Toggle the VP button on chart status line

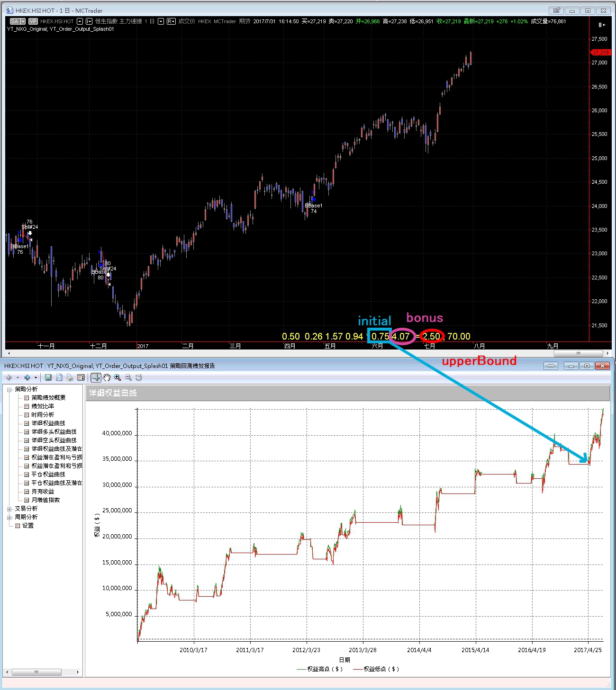(33, 21)
